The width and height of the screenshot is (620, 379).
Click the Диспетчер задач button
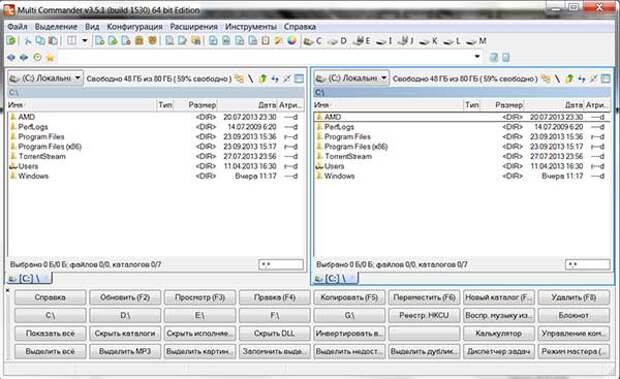[x=499, y=351]
